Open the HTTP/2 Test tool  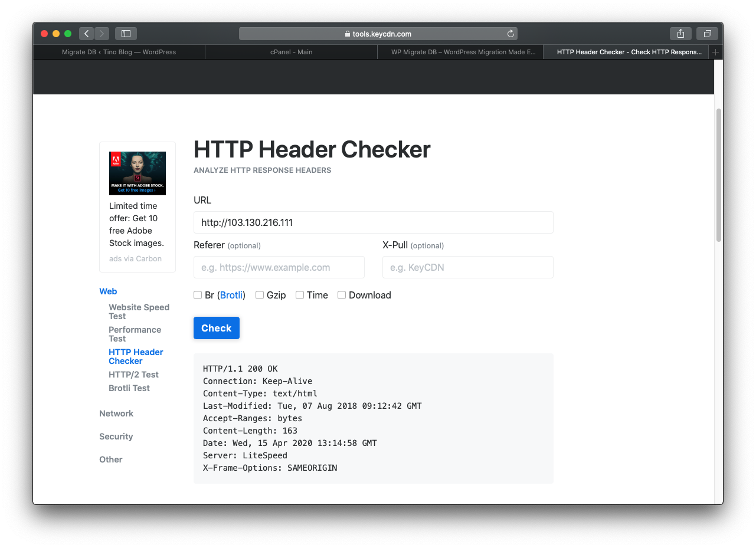(133, 375)
